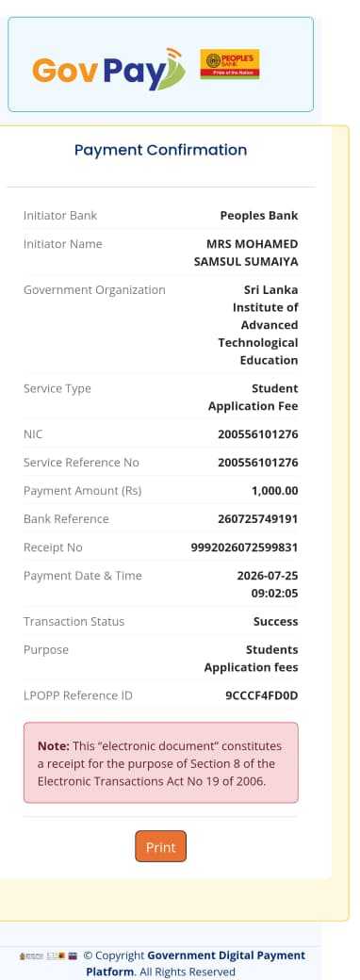Screen dimensions: 360x980
Task: Click the Peoples Bank initiator value
Action: coord(259,215)
